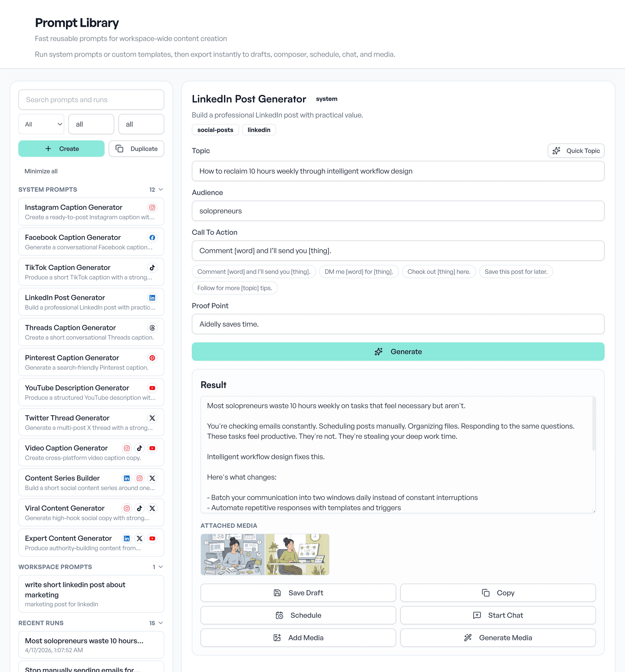Click the Facebook icon on Facebook Caption Generator
Image resolution: width=625 pixels, height=672 pixels.
coord(152,238)
